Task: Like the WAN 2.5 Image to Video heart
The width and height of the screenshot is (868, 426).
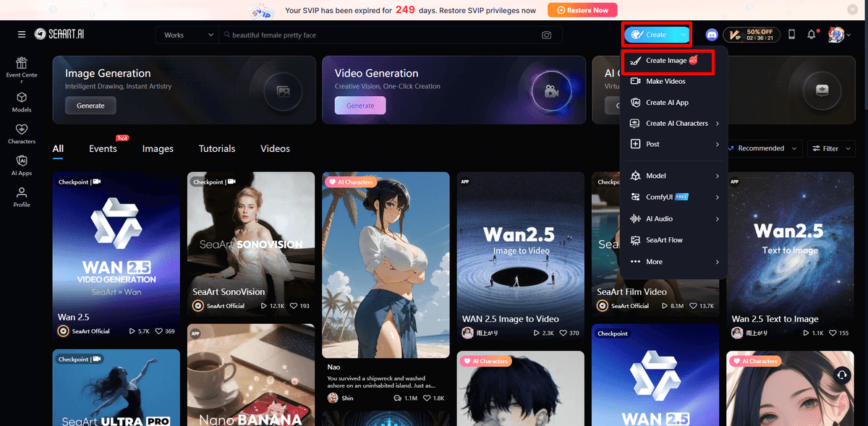Action: tap(564, 333)
